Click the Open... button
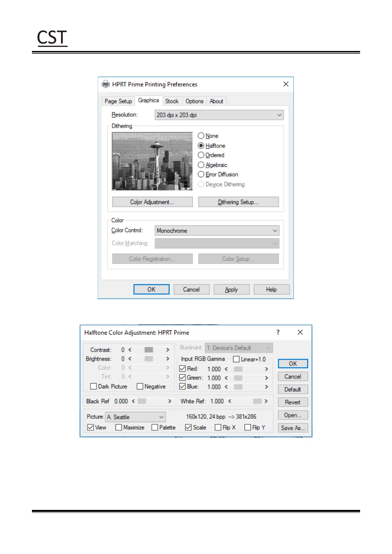The height and width of the screenshot is (554, 392). pyautogui.click(x=293, y=415)
